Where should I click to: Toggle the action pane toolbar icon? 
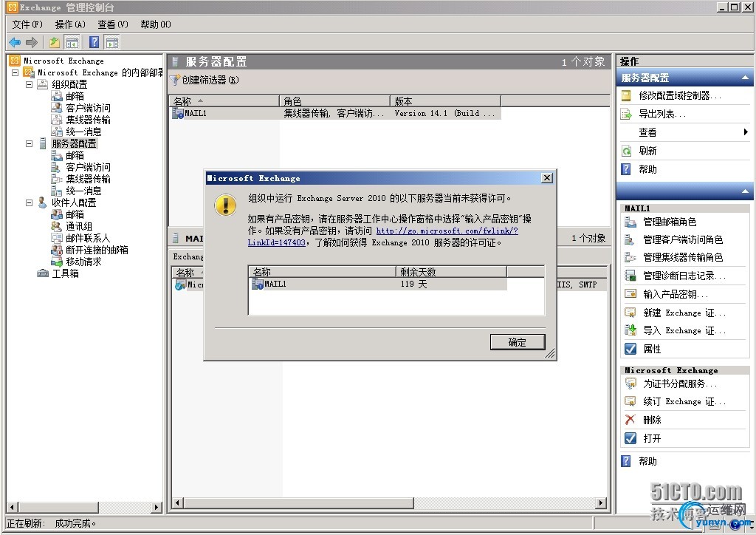click(112, 42)
